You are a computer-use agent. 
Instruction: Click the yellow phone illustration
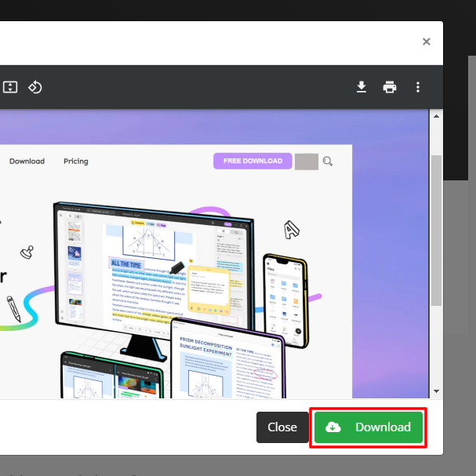click(x=285, y=301)
